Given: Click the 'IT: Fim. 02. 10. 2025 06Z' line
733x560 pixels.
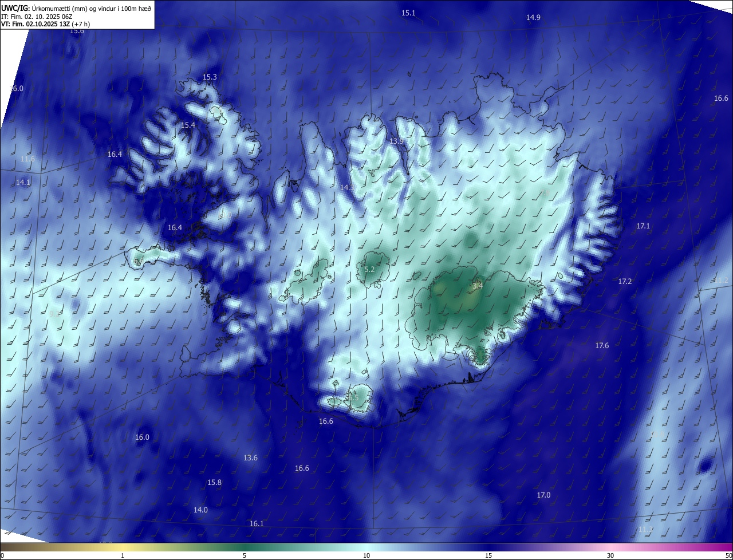Looking at the screenshot, I should [36, 17].
